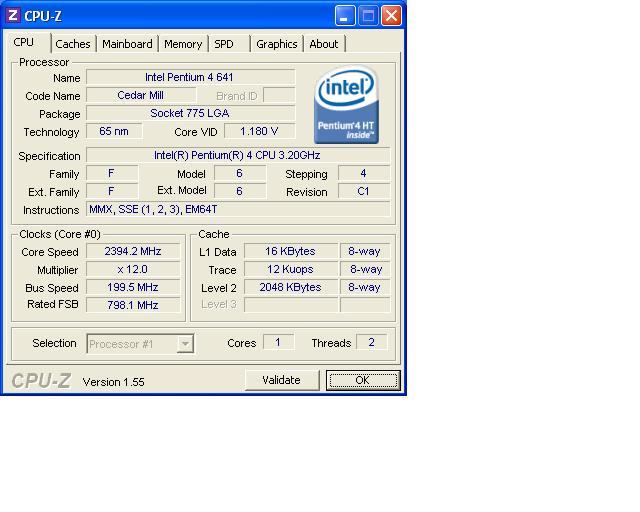Screen dimensions: 640x512
Task: Click the instructions MMX, SSE, EM64T field
Action: pyautogui.click(x=238, y=209)
